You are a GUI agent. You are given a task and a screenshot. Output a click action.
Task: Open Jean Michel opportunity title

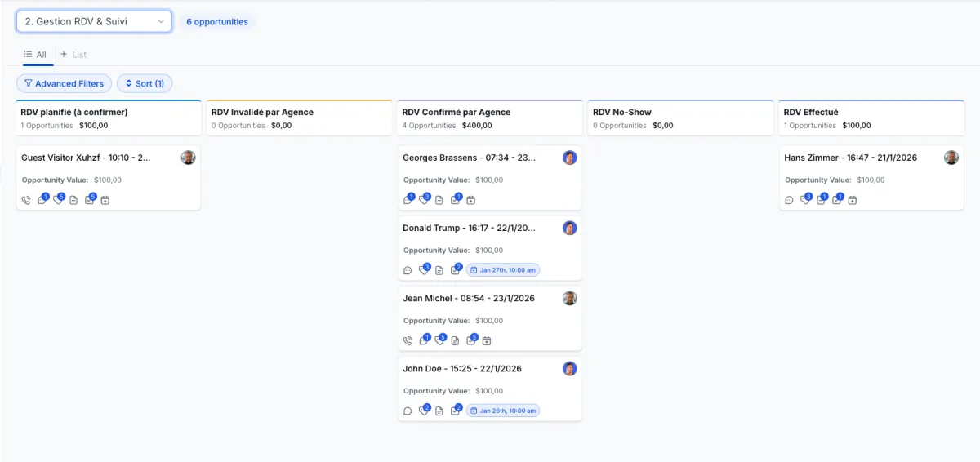tap(469, 298)
